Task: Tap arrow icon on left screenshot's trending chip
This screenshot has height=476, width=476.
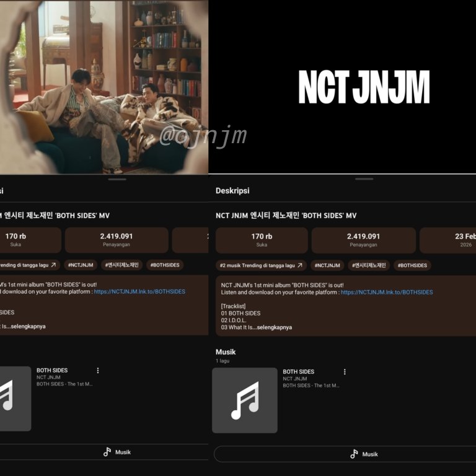Action: pos(53,265)
